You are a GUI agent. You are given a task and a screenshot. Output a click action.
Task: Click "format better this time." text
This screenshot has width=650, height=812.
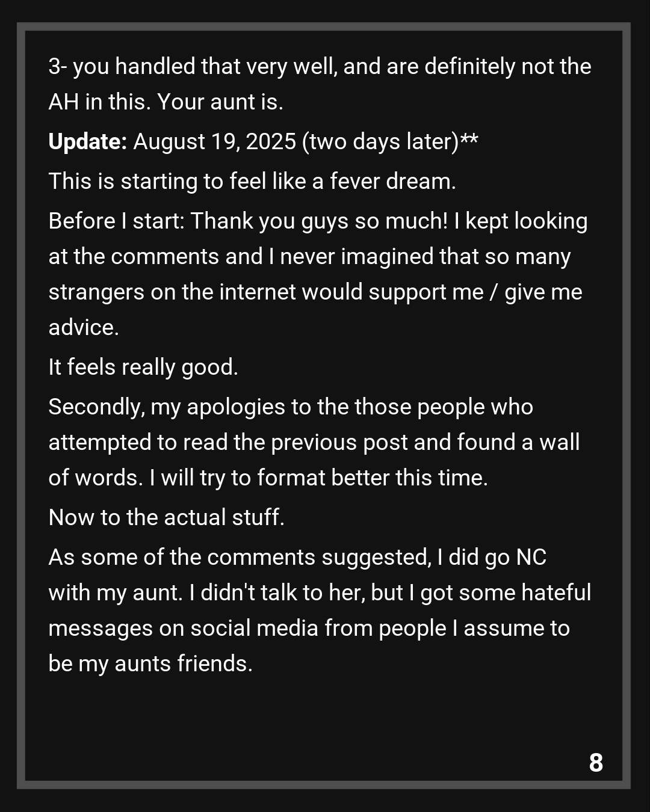372,478
